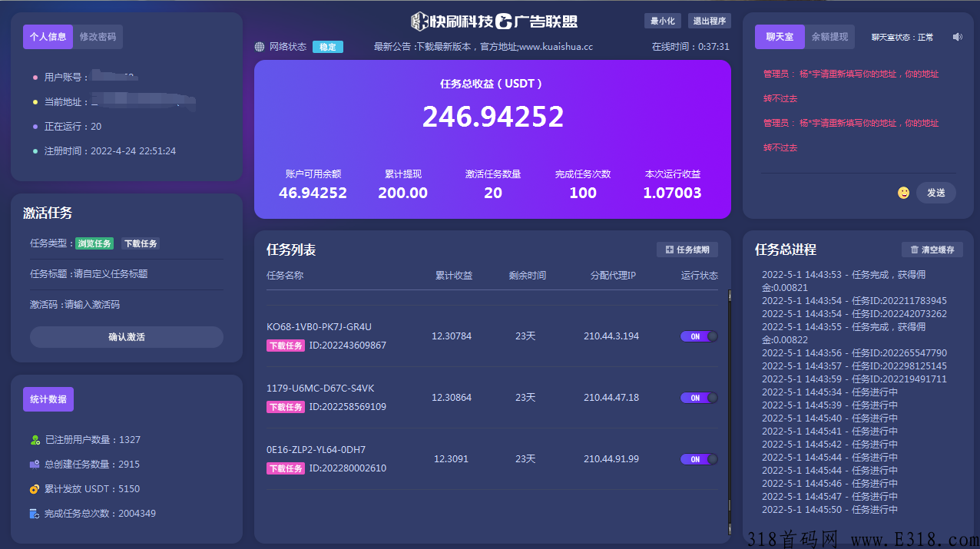
Task: Switch to 个人信息 tab
Action: pos(48,37)
